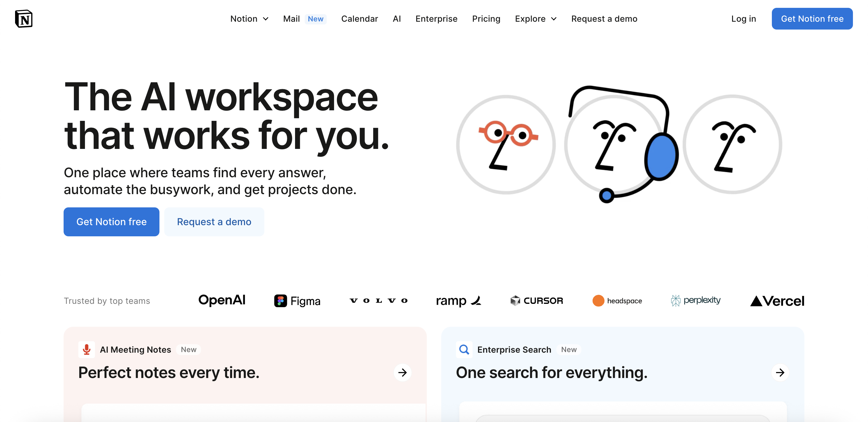The width and height of the screenshot is (868, 422).
Task: Open the Mail menu item
Action: [291, 19]
